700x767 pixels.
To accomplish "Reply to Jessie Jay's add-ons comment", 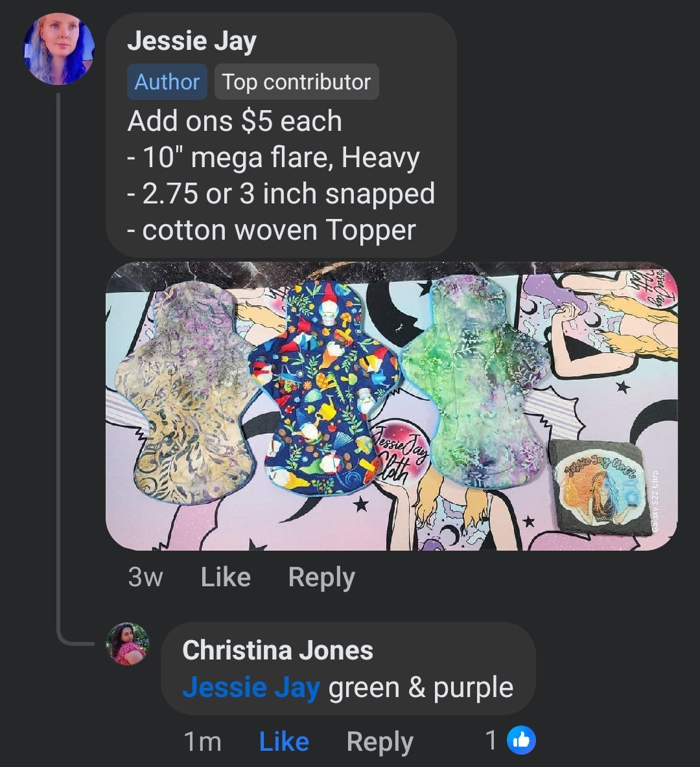I will 321,577.
